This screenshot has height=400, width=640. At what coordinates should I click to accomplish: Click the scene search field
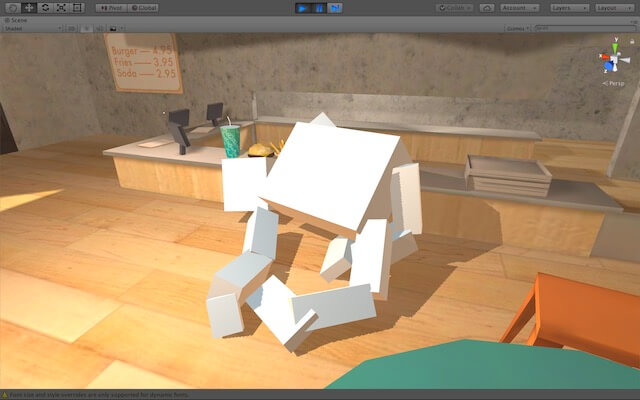583,29
